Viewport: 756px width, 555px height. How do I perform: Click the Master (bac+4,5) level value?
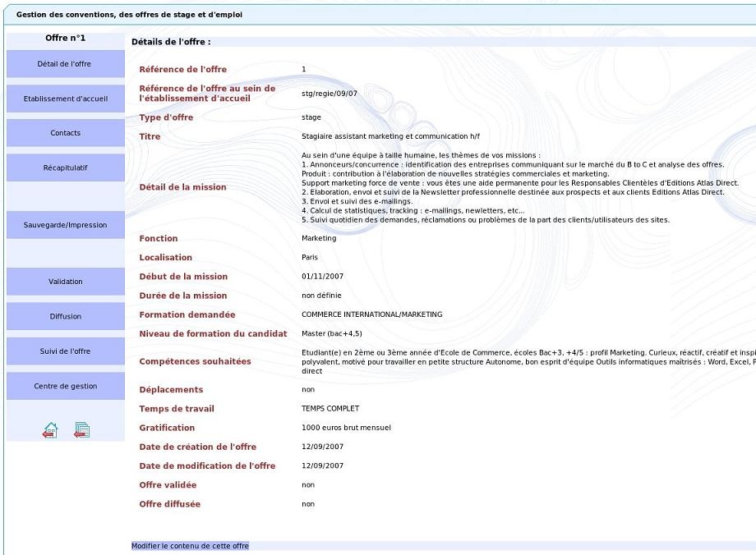(x=332, y=334)
